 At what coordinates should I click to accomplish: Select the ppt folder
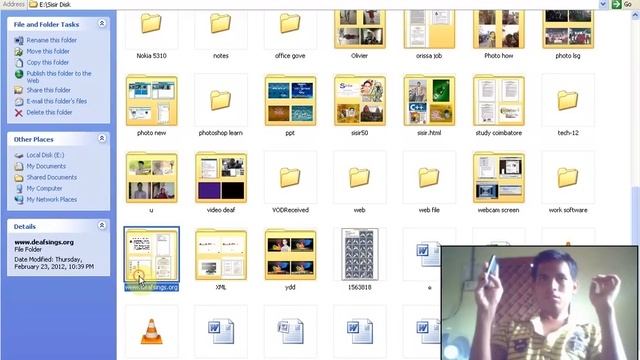click(x=290, y=100)
